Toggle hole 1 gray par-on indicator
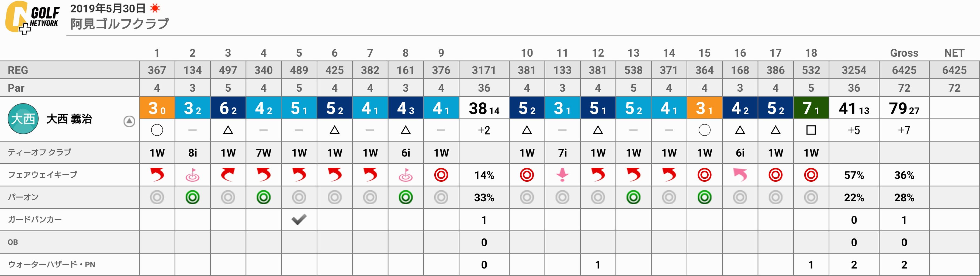Image resolution: width=980 pixels, height=276 pixels. 157,197
